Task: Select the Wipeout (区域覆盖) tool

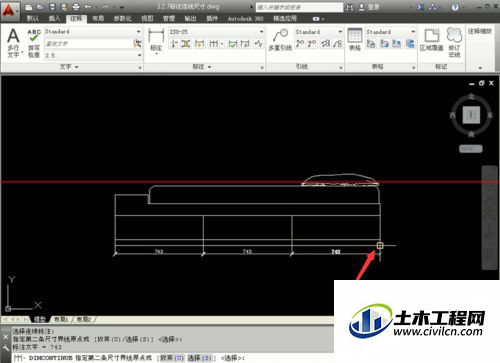Action: pyautogui.click(x=431, y=40)
